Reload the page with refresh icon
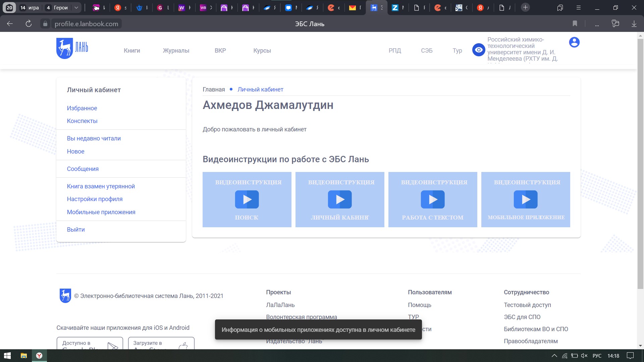The width and height of the screenshot is (644, 362). point(29,24)
